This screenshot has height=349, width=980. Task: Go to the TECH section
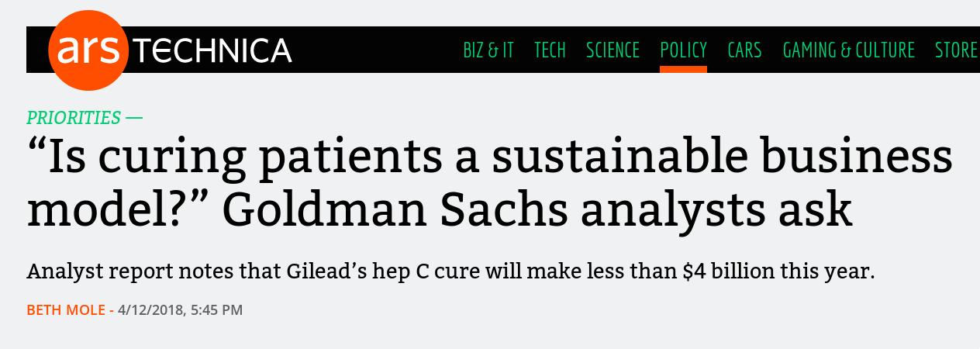[x=550, y=50]
